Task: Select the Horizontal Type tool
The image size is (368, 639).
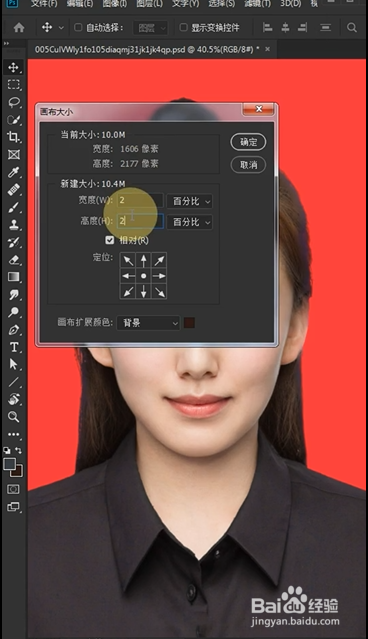Action: pyautogui.click(x=13, y=347)
